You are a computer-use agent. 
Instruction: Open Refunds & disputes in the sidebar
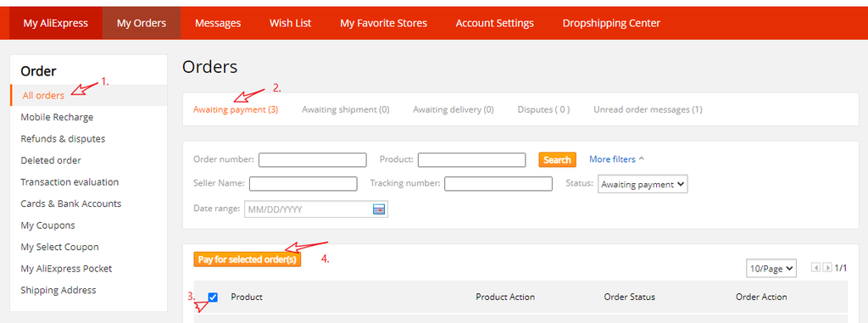(63, 138)
